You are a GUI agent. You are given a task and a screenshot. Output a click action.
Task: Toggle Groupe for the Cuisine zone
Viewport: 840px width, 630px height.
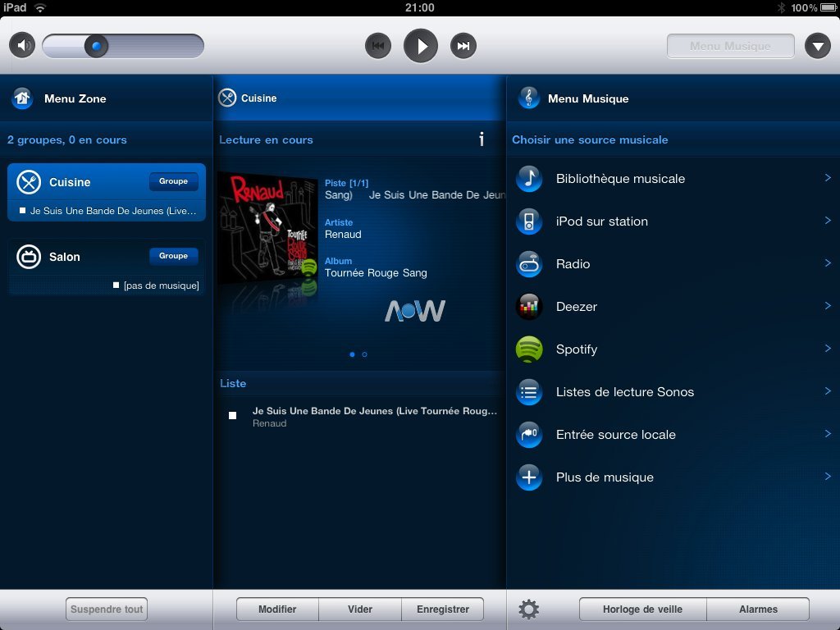[173, 181]
